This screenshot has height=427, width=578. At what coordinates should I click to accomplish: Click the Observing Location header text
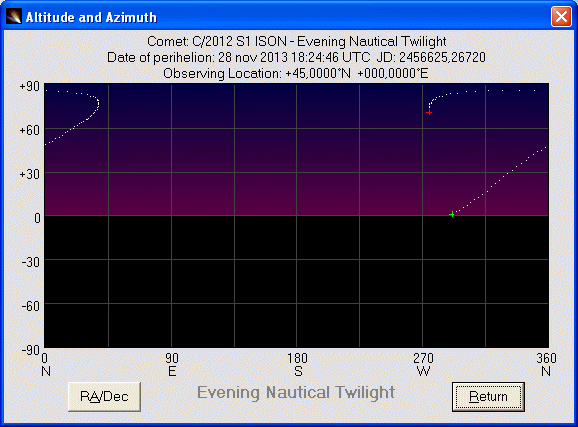pyautogui.click(x=296, y=73)
